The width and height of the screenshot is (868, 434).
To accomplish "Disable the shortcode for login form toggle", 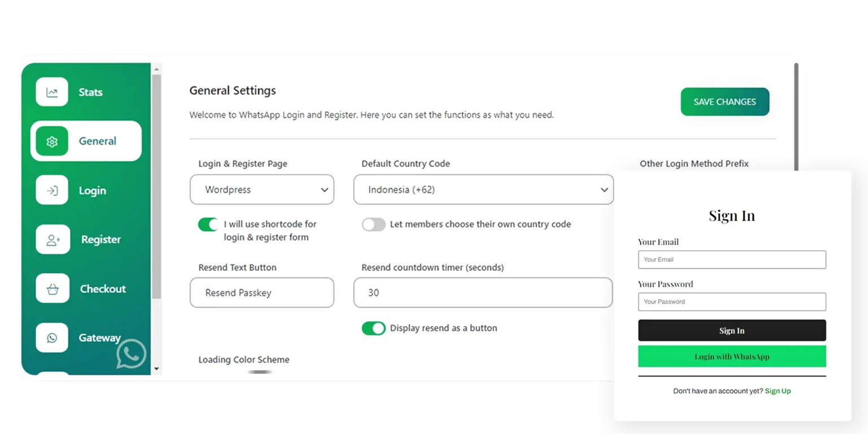I will (x=208, y=224).
